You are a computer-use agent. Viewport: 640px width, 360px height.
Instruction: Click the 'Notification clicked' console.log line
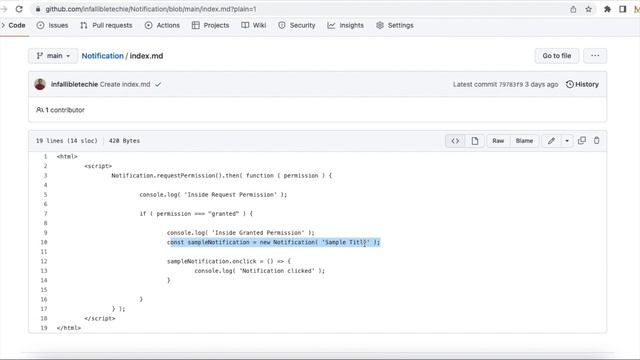click(260, 271)
